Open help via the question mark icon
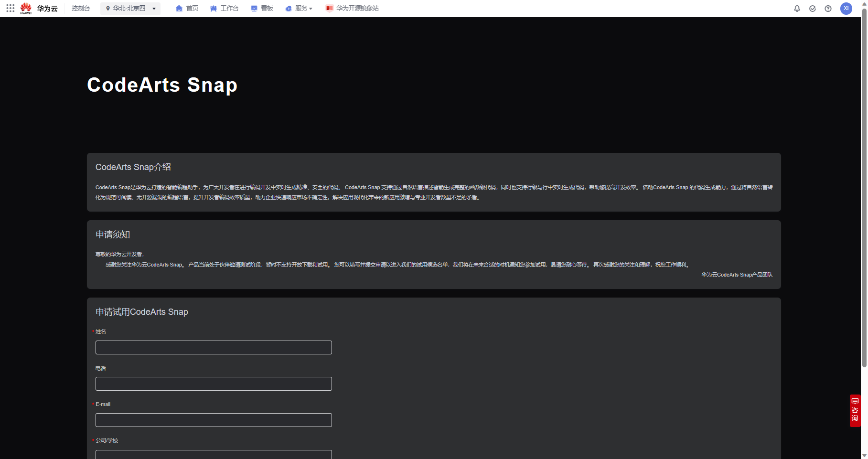Screen dimensions: 868x459 tap(828, 9)
